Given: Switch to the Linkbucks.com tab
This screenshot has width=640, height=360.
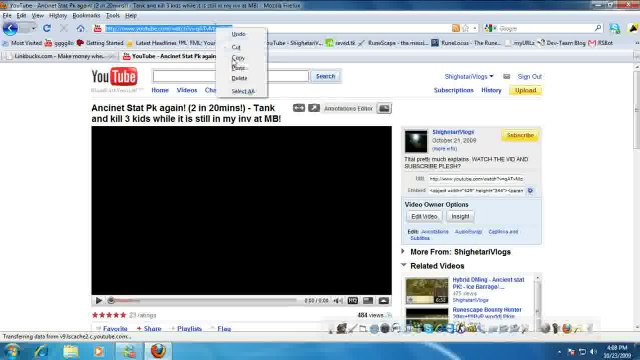Looking at the screenshot, I should pos(60,56).
